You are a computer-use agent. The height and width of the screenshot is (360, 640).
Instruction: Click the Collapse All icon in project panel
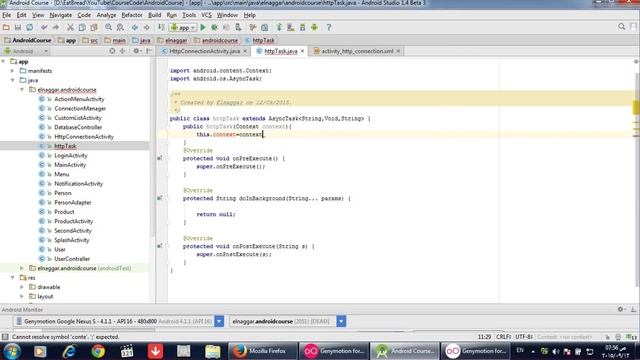(122, 51)
